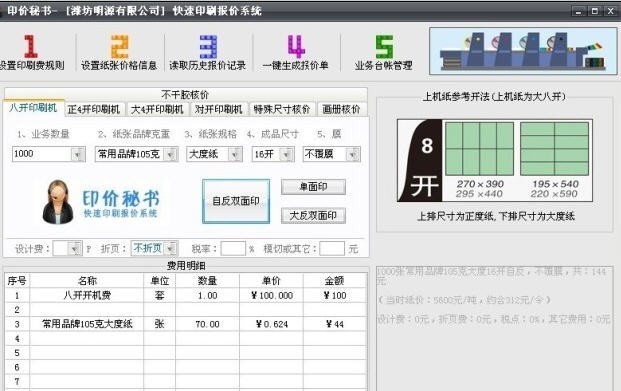This screenshot has width=621, height=391.
Task: Click the ¥100 amount cell
Action: (335, 295)
